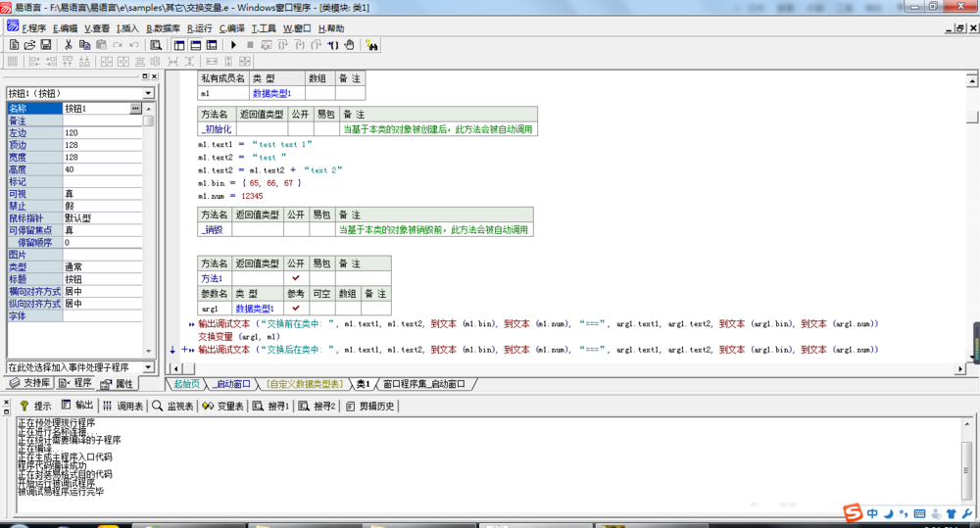Toggle the combined panels layout icon
Viewport: 980px width, 528px height.
[x=212, y=45]
